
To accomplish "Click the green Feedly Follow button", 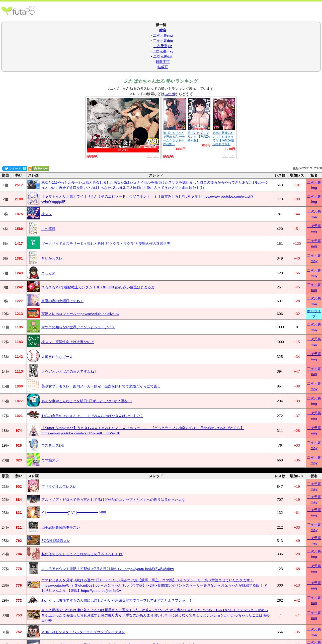I will coord(41,169).
